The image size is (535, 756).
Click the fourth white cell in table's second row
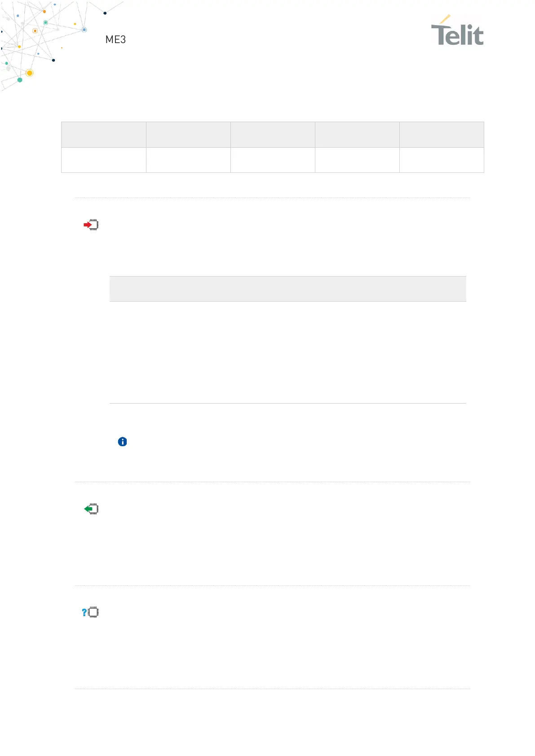(x=357, y=160)
